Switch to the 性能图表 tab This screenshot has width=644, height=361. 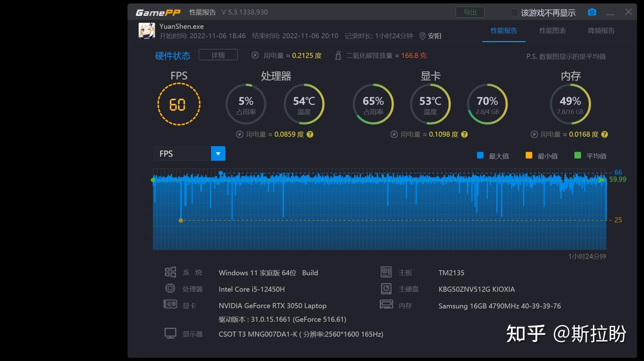552,31
